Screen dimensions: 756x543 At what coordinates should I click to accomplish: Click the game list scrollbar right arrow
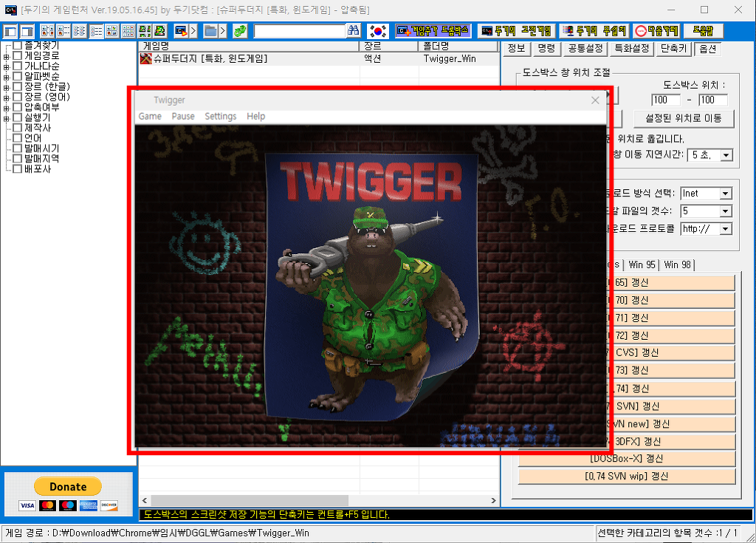[x=493, y=501]
